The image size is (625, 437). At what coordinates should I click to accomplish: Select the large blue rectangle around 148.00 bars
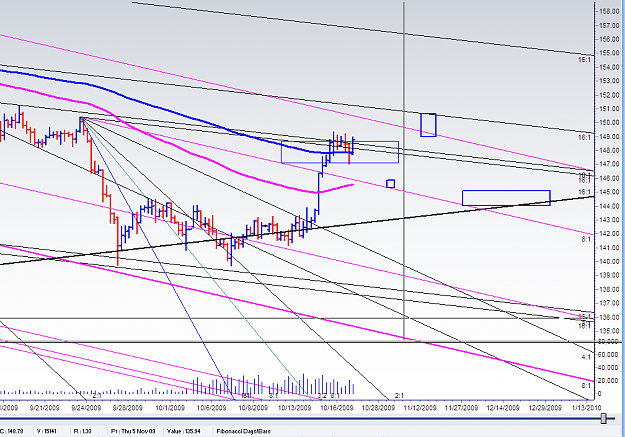click(340, 152)
